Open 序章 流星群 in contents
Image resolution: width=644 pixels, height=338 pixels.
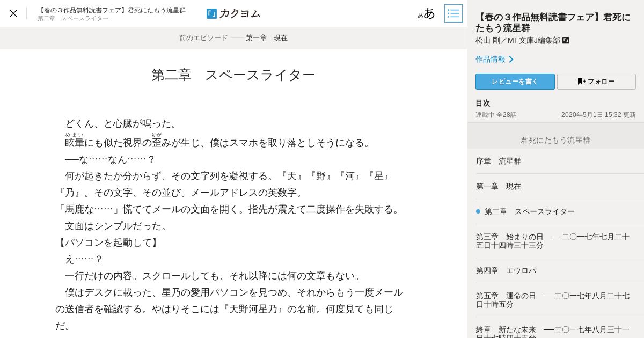coord(556,161)
